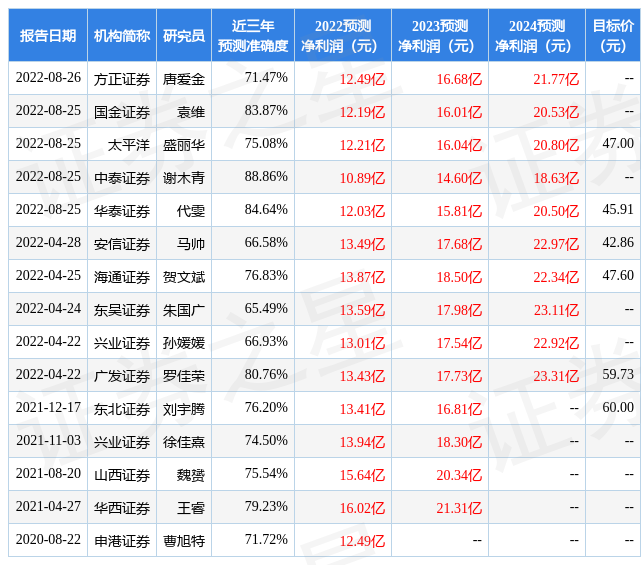Click institution name 广发证券

(122, 377)
